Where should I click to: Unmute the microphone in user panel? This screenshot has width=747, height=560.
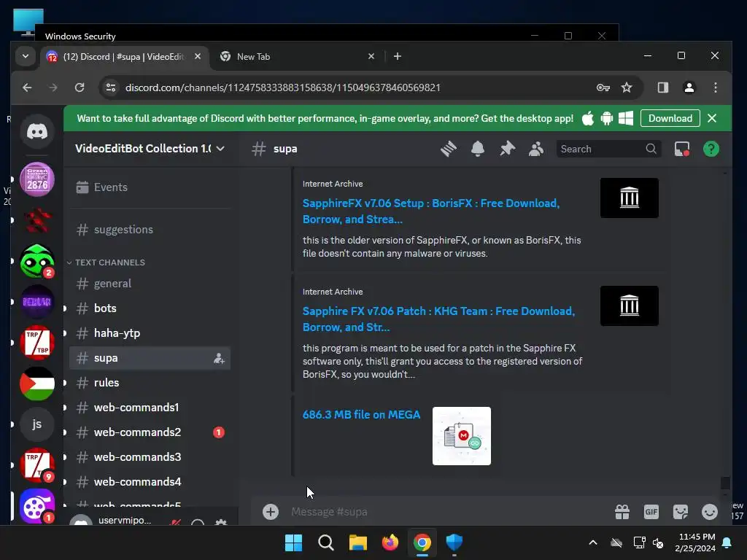coord(175,522)
